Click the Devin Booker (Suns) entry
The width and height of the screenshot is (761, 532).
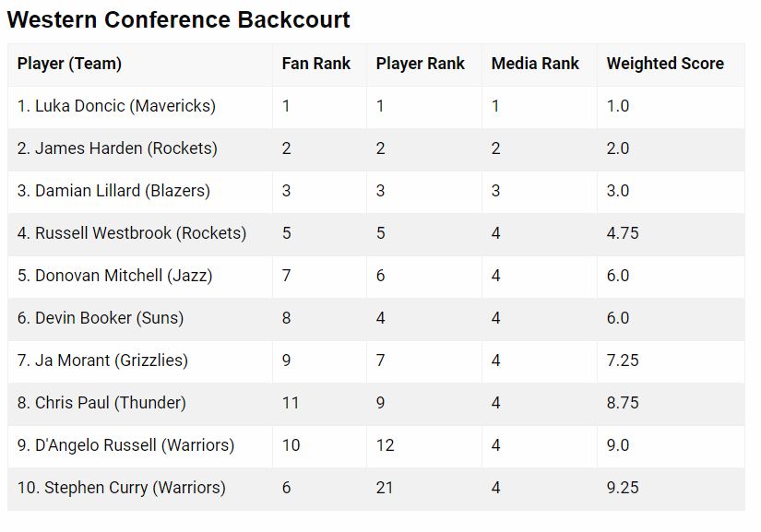pyautogui.click(x=101, y=318)
